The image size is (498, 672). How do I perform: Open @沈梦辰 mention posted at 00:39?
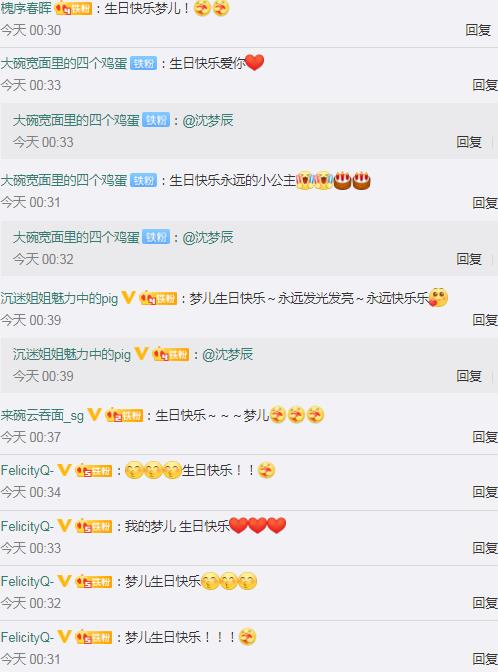coord(227,354)
